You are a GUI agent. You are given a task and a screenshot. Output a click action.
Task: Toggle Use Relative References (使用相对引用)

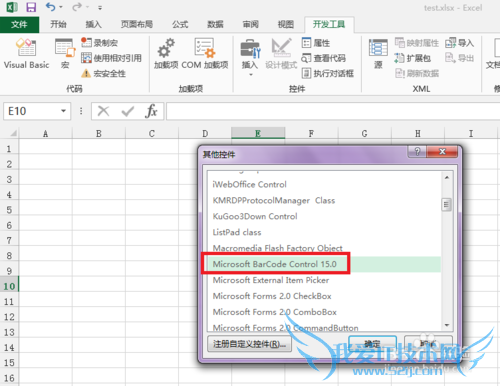(x=111, y=58)
